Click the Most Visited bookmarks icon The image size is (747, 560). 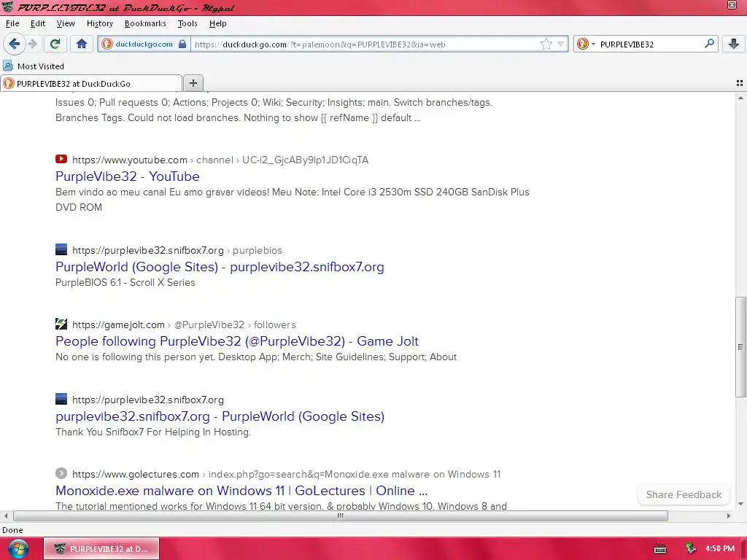(x=8, y=66)
